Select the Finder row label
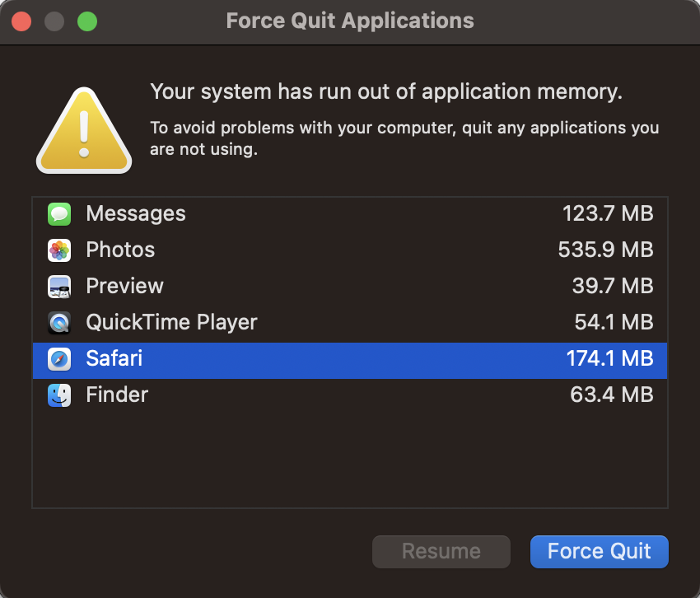This screenshot has height=598, width=700. pos(117,395)
